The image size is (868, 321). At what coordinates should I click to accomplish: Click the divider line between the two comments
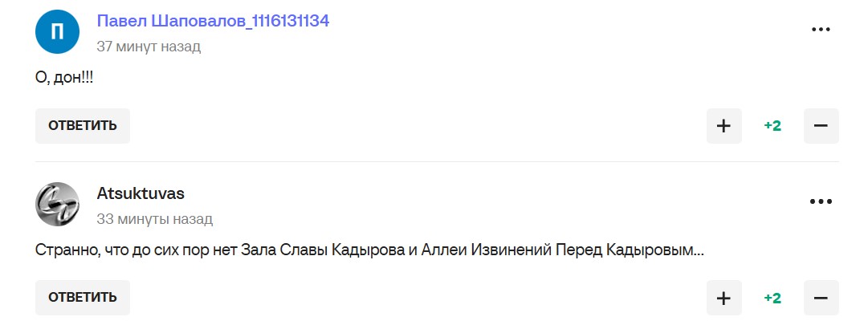point(434,162)
